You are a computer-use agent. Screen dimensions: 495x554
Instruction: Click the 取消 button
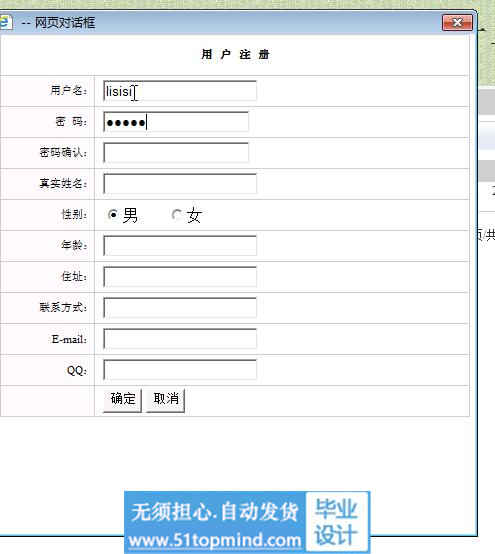coord(166,400)
